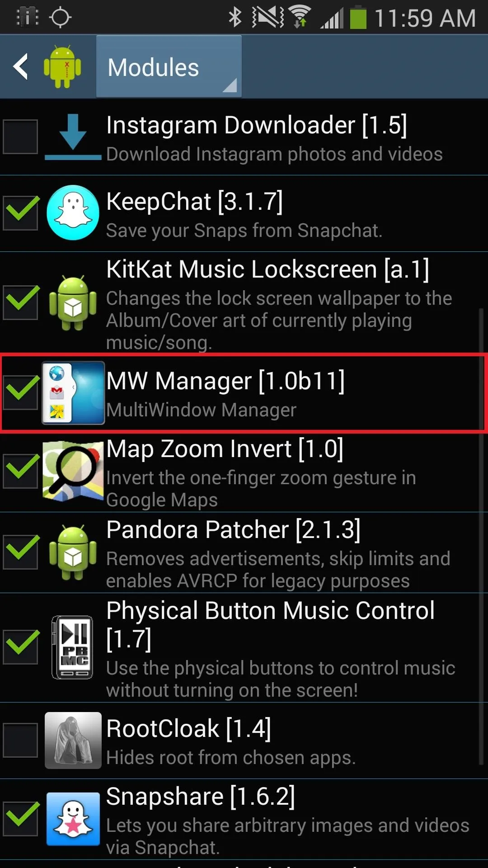Viewport: 488px width, 868px height.
Task: Open the Modules dropdown spinner
Action: coord(169,67)
